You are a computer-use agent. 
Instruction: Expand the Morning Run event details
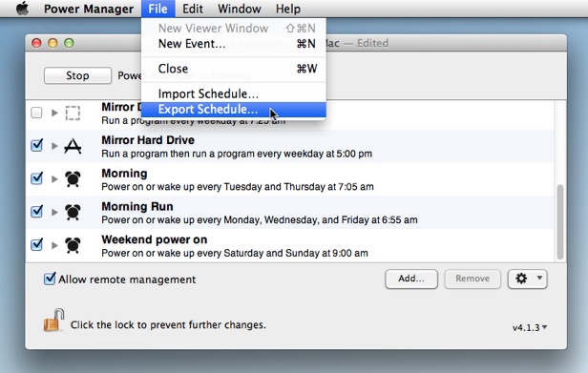[x=54, y=212]
